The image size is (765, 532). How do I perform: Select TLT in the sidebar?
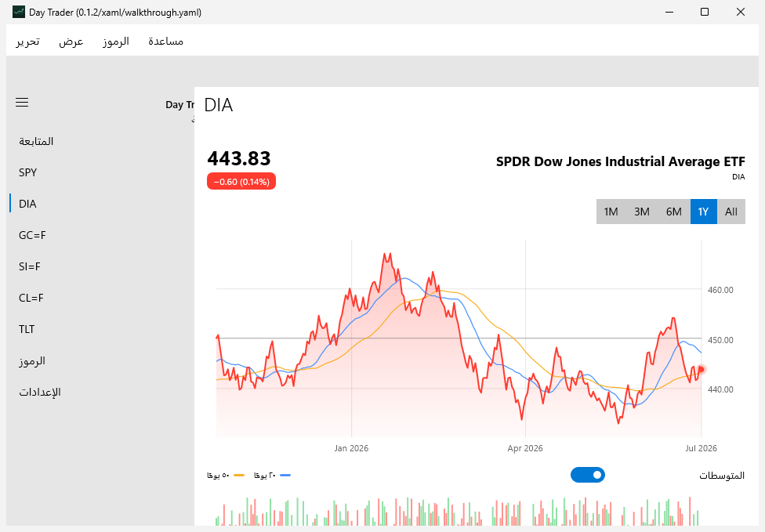point(100,329)
